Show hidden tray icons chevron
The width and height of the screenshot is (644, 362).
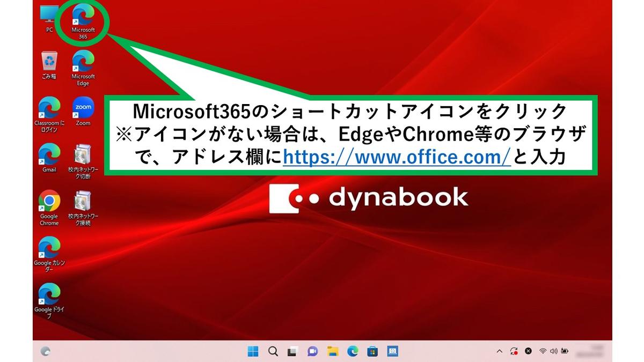coord(500,351)
